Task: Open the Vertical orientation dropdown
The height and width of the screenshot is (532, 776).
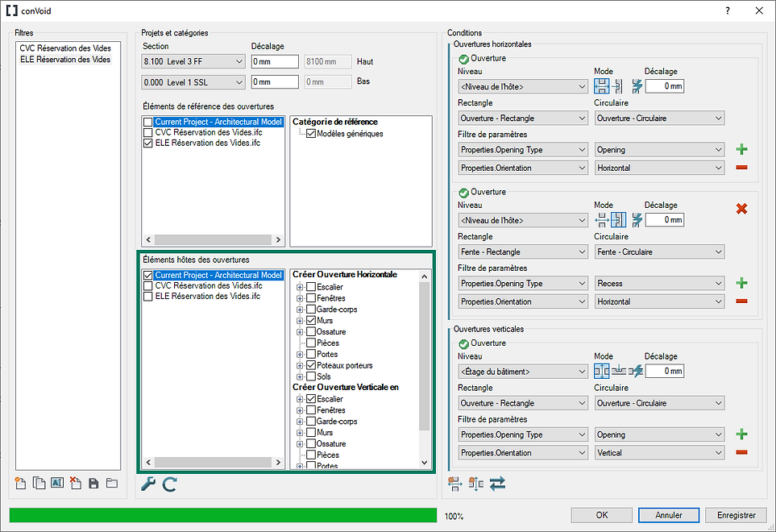Action: pos(659,453)
